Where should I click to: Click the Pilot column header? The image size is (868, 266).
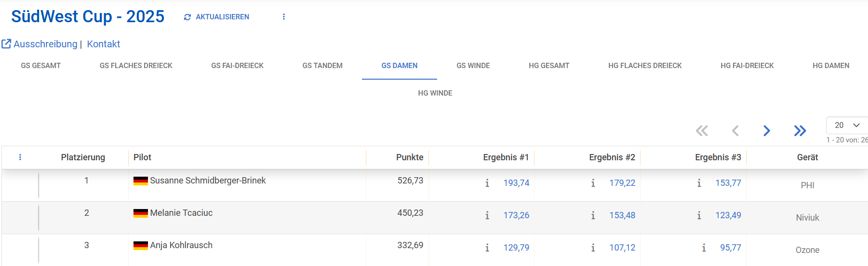point(143,157)
